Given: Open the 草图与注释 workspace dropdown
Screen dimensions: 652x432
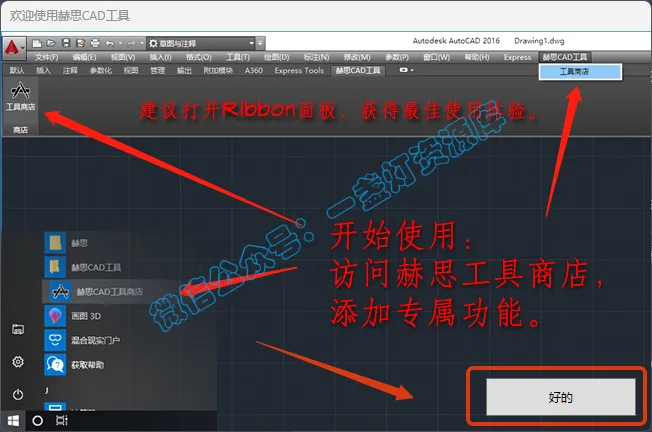Looking at the screenshot, I should (200, 43).
